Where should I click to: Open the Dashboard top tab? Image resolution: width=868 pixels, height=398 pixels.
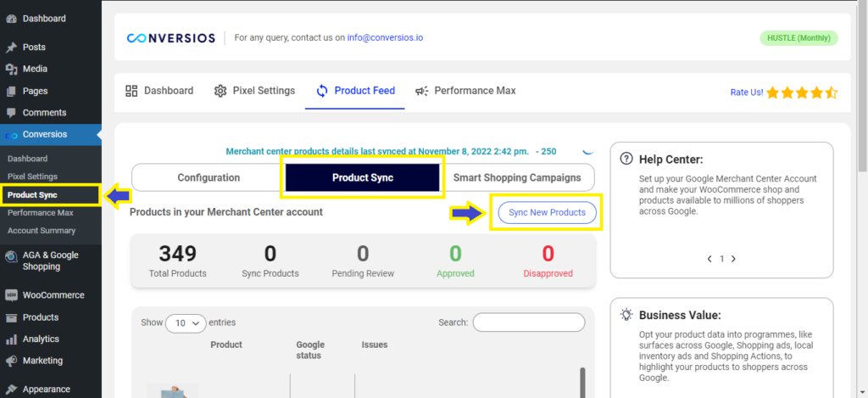(x=159, y=91)
